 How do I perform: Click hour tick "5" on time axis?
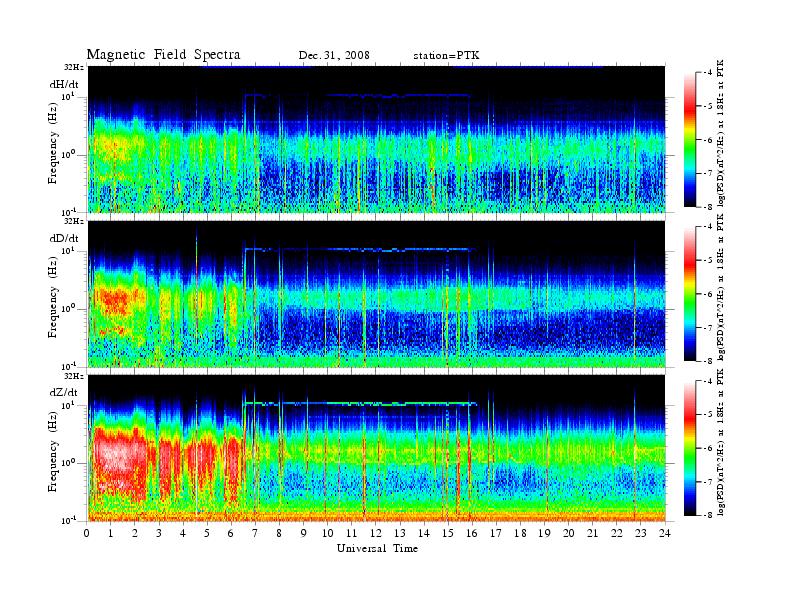pos(207,534)
